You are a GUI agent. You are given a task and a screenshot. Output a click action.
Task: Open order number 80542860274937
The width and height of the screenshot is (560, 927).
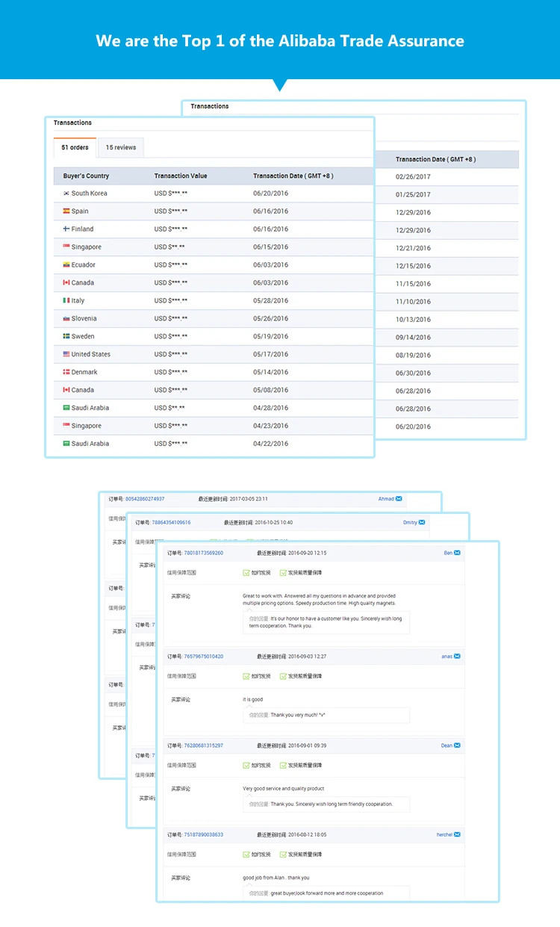[145, 499]
